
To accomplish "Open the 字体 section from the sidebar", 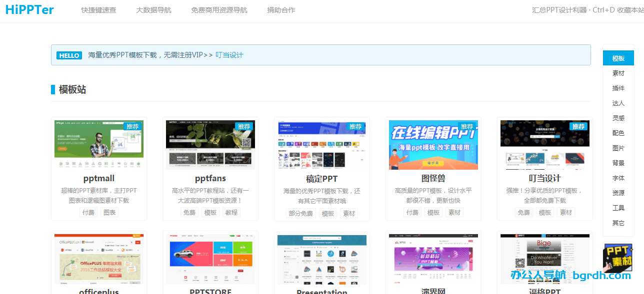I will (x=618, y=178).
